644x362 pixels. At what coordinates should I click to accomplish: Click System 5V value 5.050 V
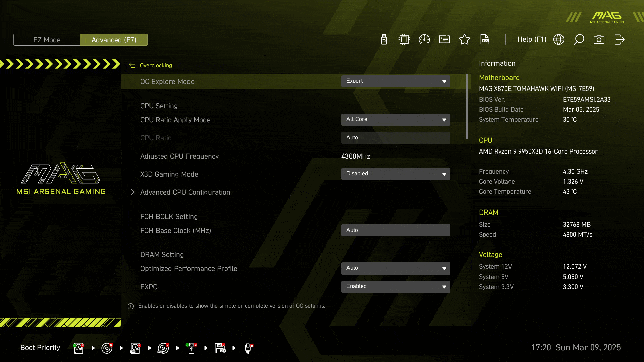click(x=573, y=277)
